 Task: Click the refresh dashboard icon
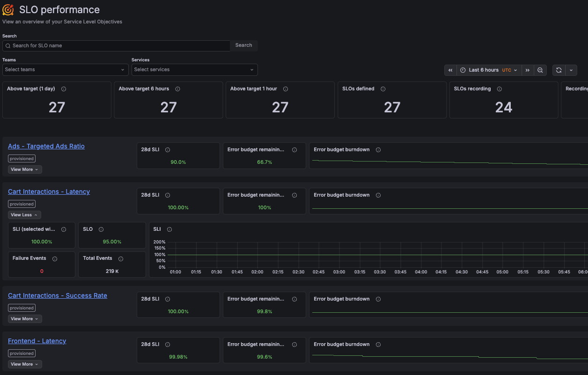coord(559,70)
